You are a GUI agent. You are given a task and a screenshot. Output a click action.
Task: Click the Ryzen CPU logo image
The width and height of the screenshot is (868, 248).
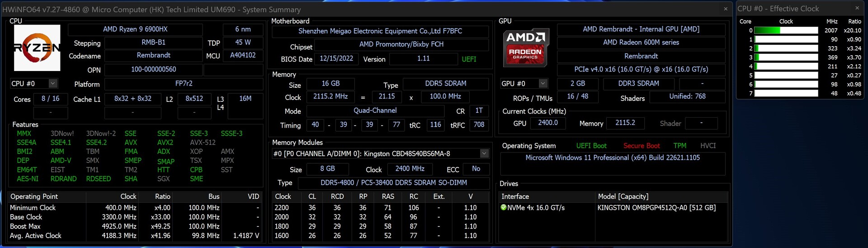point(37,48)
